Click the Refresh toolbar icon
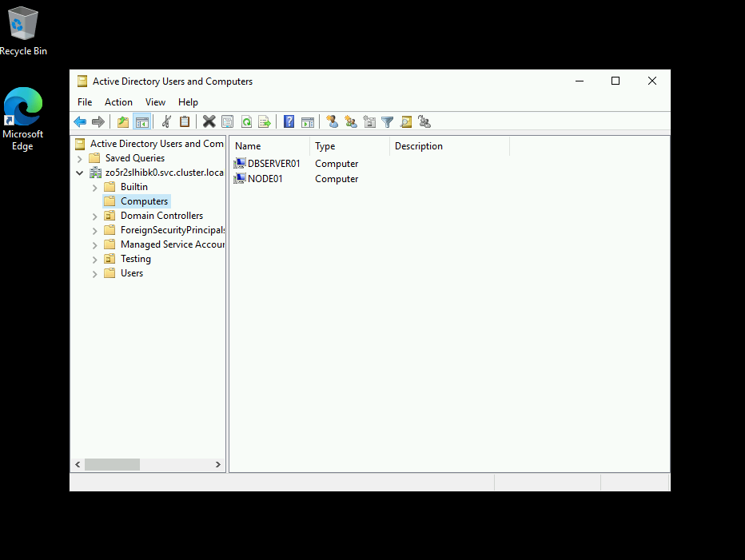This screenshot has height=560, width=745. (246, 122)
